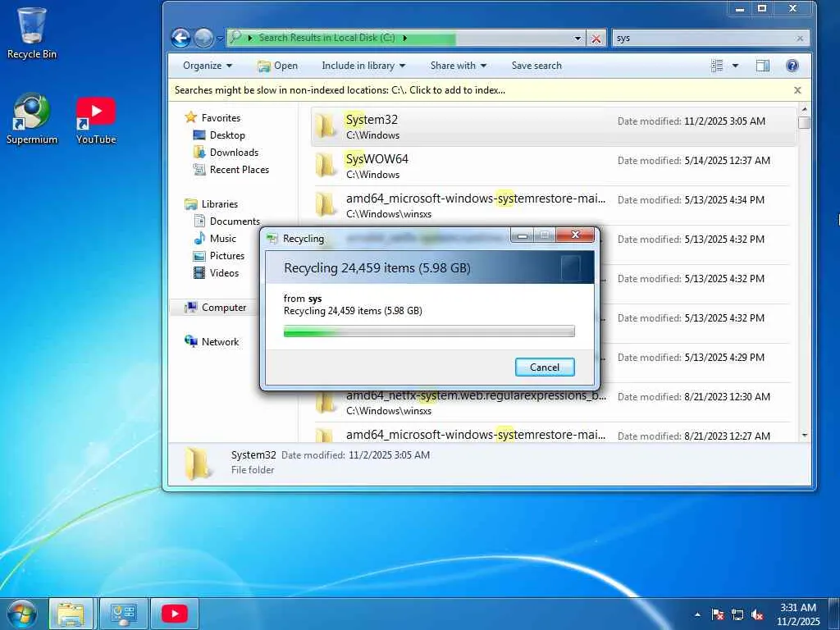This screenshot has width=840, height=630.
Task: Open the Action Center flag tray icon
Action: pyautogui.click(x=717, y=614)
